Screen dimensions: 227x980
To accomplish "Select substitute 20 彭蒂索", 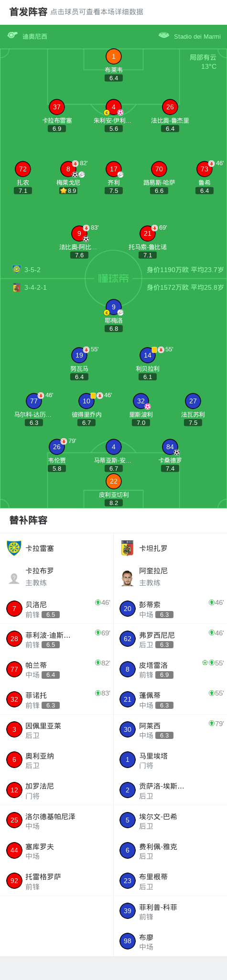I will (x=170, y=609).
